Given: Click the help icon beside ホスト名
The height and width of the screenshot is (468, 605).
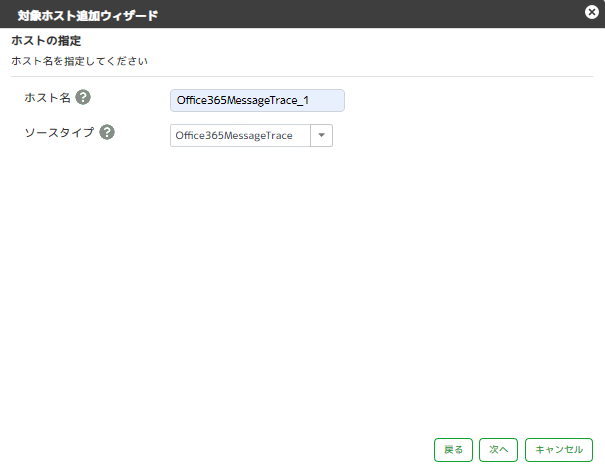Looking at the screenshot, I should [83, 97].
